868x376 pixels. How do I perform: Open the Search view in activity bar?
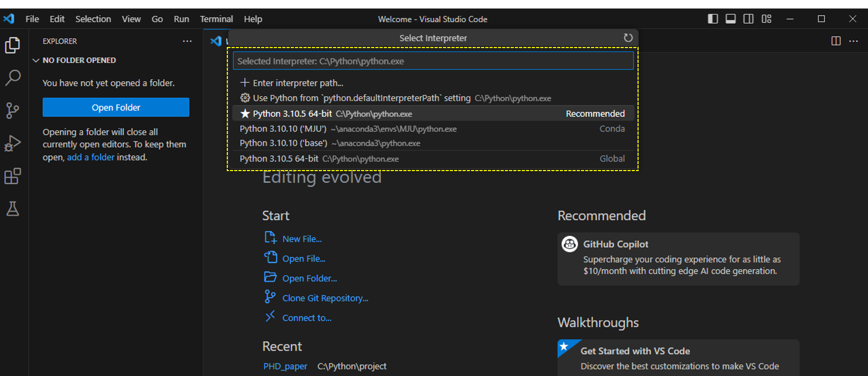click(13, 78)
